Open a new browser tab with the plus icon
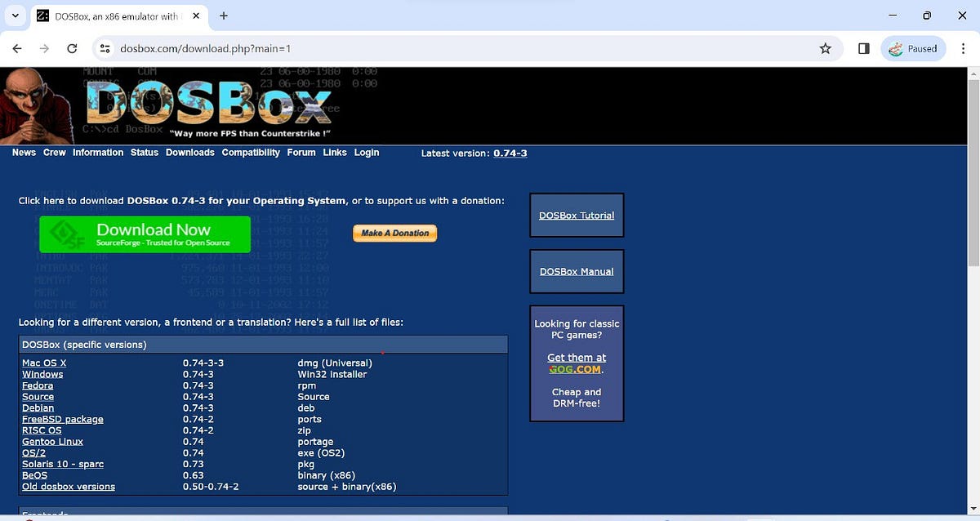This screenshot has width=980, height=521. [x=225, y=16]
